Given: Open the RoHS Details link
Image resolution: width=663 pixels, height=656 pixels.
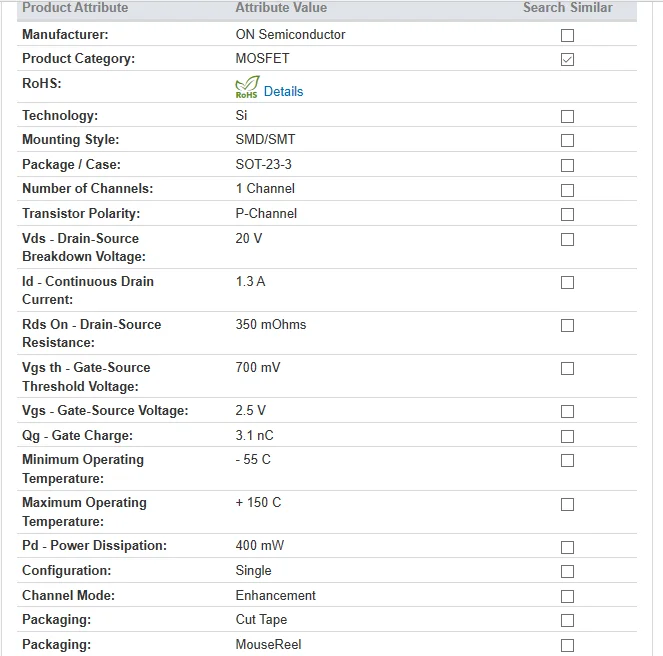Looking at the screenshot, I should point(283,91).
